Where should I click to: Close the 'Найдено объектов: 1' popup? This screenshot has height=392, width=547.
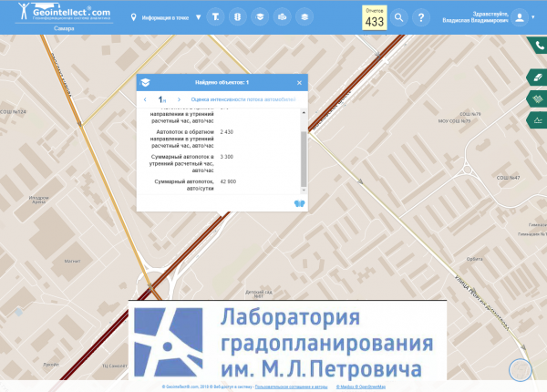click(299, 83)
